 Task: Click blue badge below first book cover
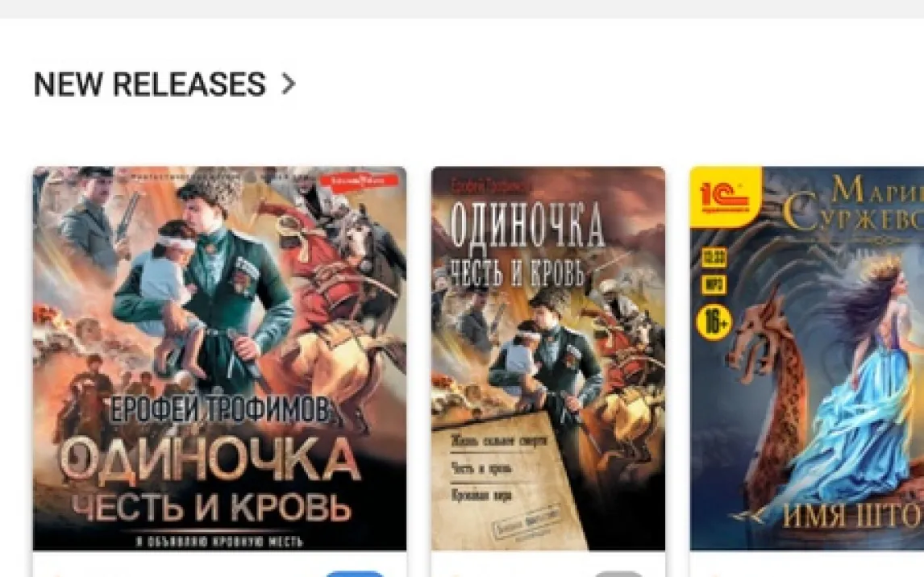(x=355, y=574)
